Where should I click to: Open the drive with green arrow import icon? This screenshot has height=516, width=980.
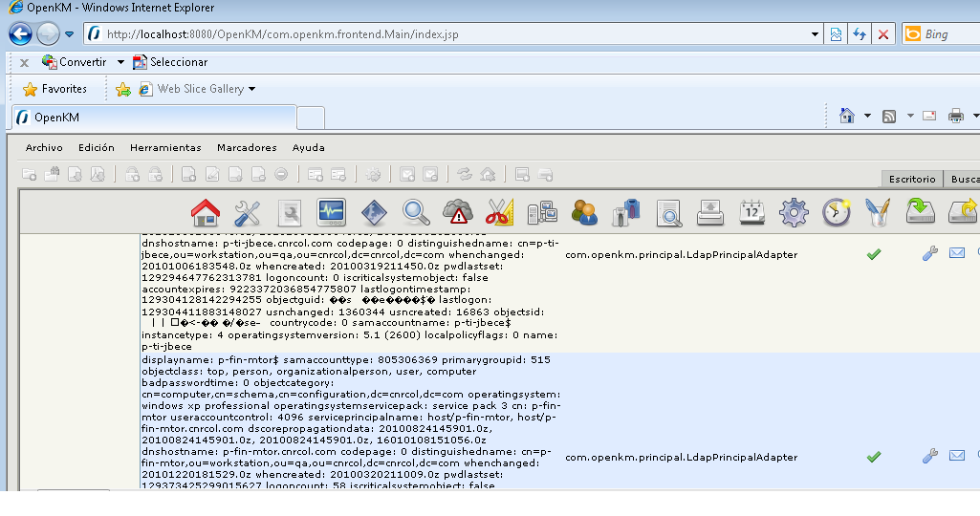(x=921, y=211)
